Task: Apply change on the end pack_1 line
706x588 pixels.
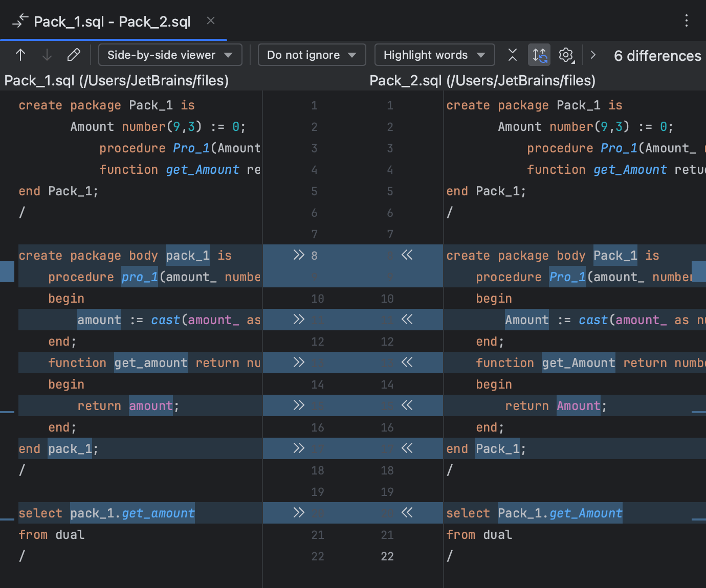Action: [x=299, y=448]
